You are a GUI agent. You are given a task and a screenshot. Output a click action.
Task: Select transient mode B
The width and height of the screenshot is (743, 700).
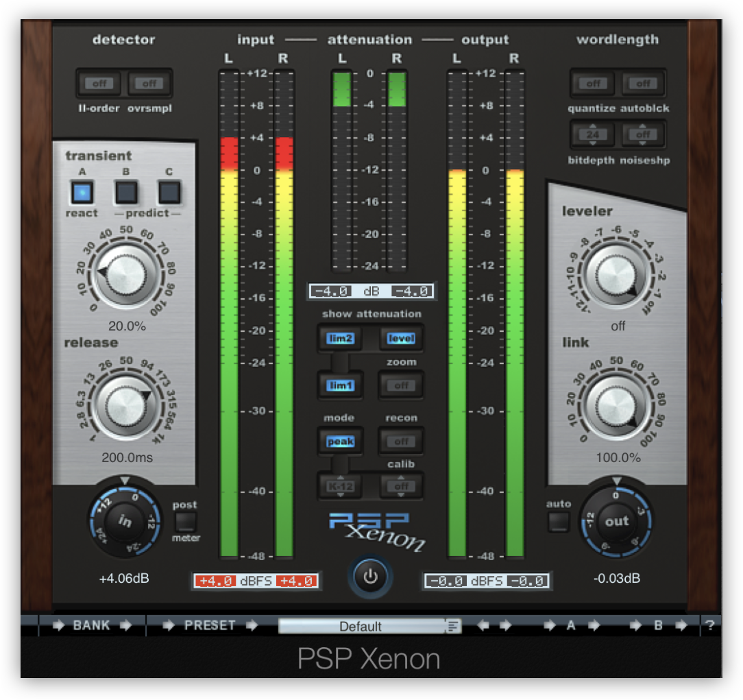(126, 193)
